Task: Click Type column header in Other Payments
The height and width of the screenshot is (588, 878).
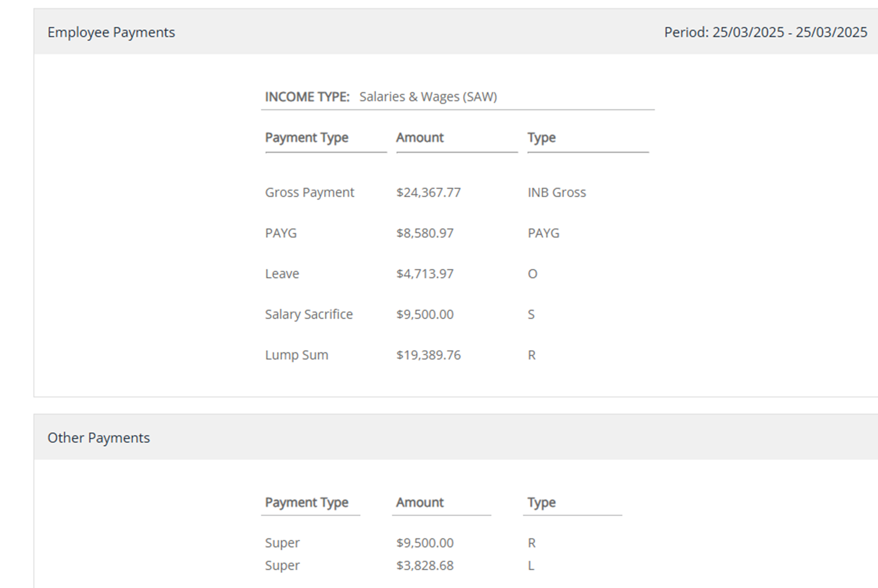Action: 542,502
